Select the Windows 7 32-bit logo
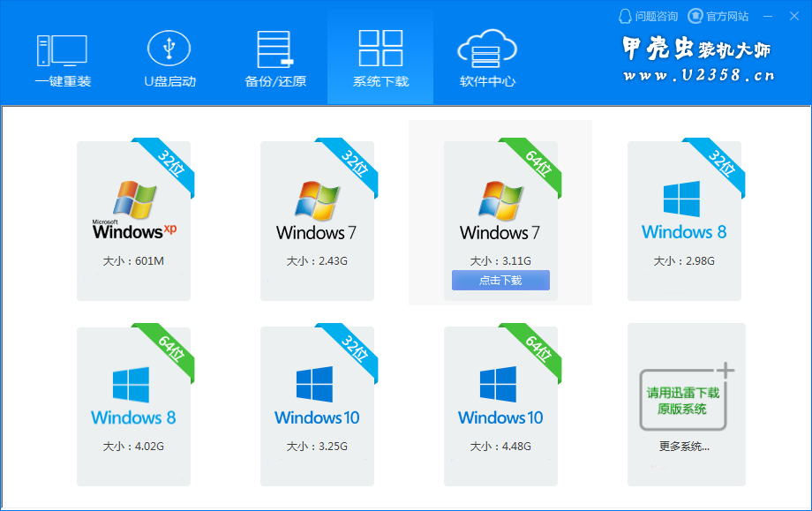Screen dimensions: 812x511 (x=316, y=211)
